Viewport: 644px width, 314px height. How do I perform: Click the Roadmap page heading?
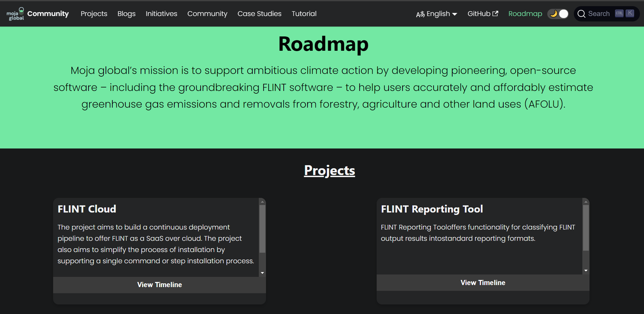[323, 44]
